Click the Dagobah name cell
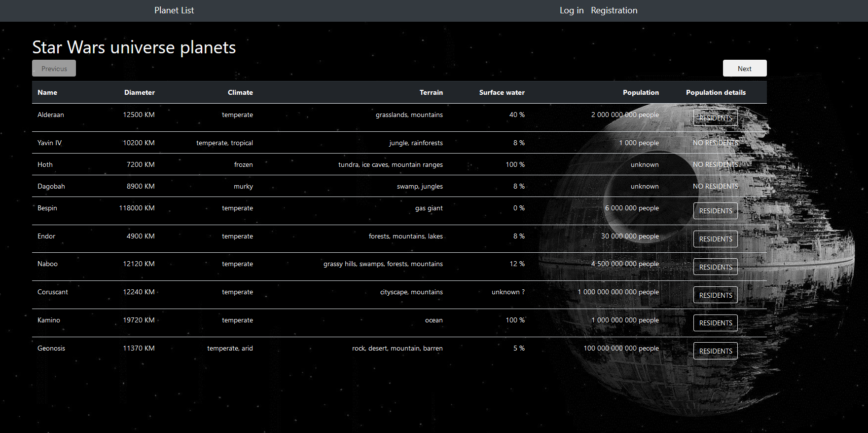Image resolution: width=868 pixels, height=433 pixels. click(51, 186)
